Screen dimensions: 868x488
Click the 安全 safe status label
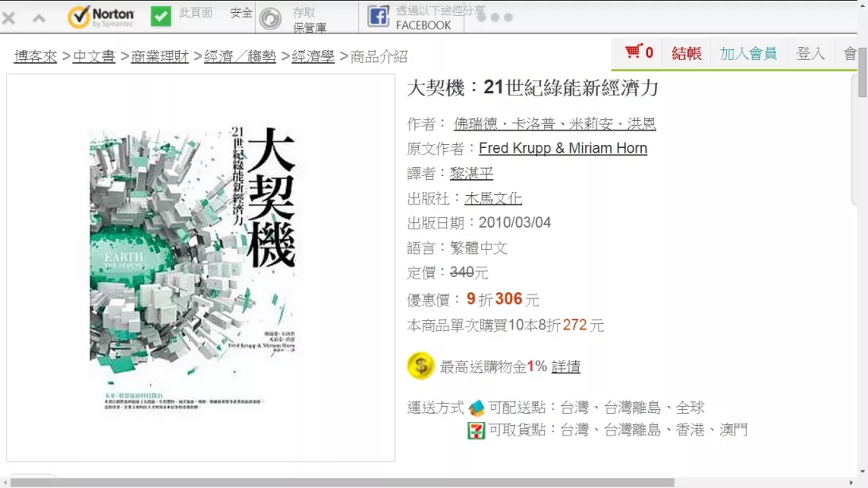[x=241, y=13]
